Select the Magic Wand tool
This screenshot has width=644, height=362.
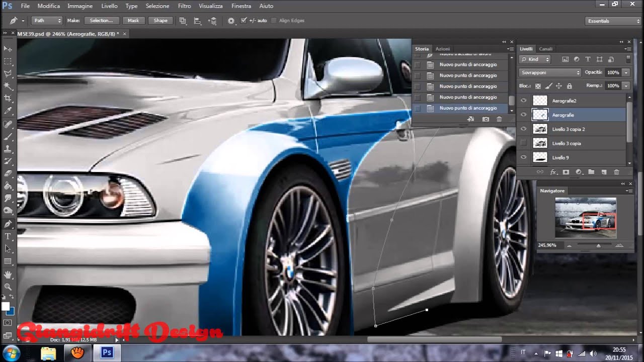point(8,86)
